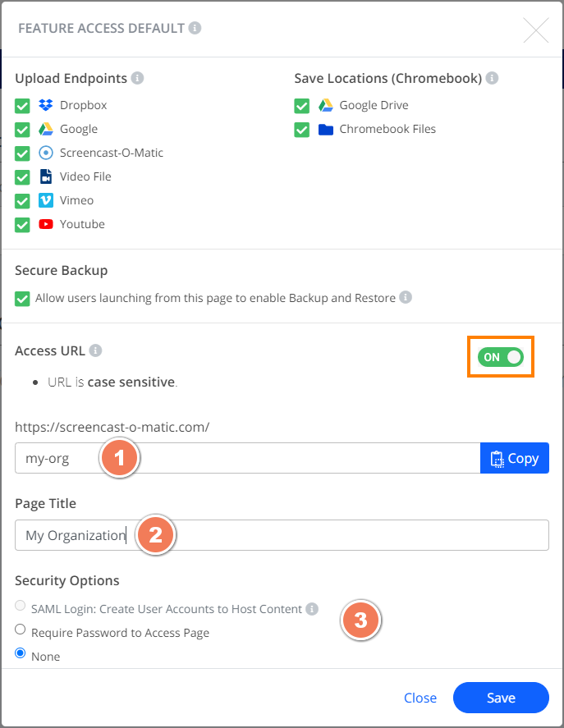Viewport: 564px width, 728px height.
Task: Click into the Page Title field
Action: coord(282,535)
